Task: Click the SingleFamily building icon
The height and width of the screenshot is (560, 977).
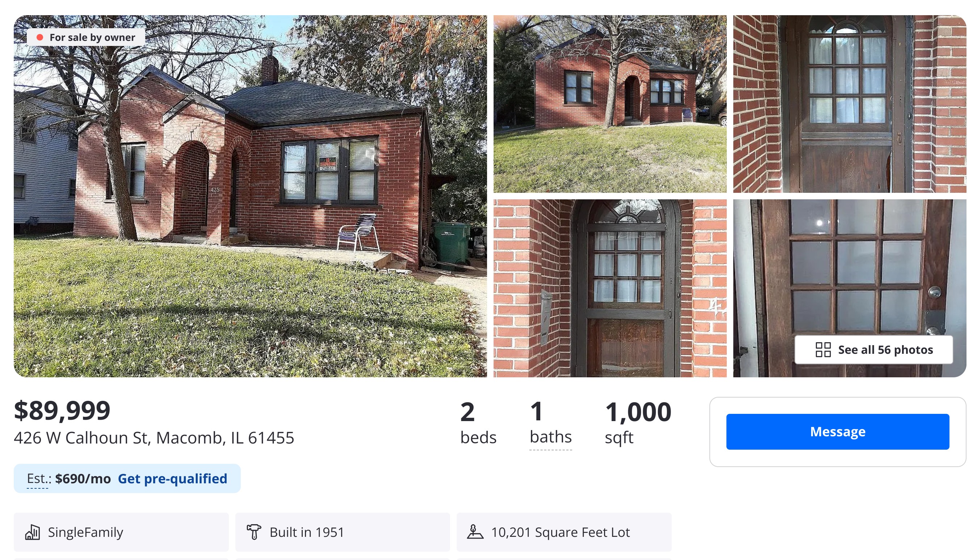Action: (33, 532)
